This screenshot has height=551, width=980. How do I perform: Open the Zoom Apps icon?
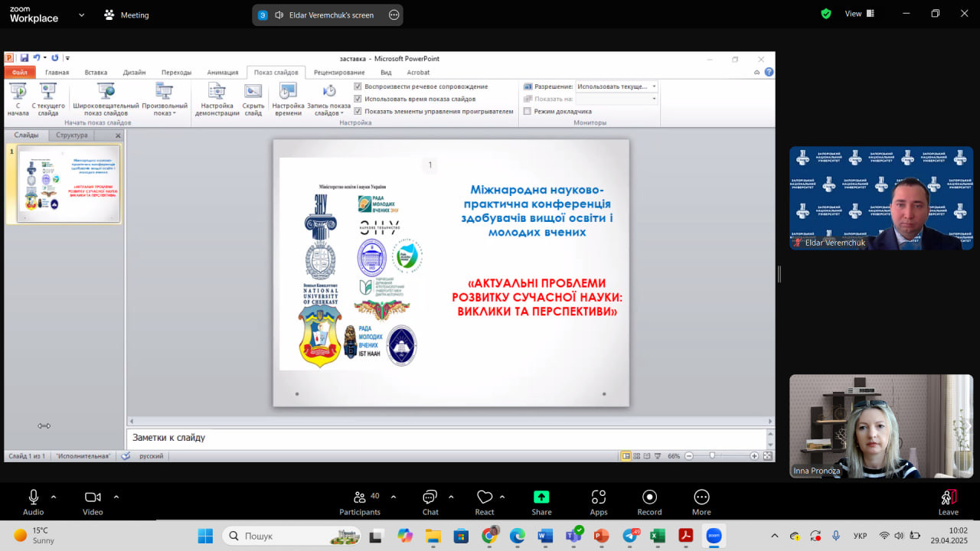coord(599,497)
